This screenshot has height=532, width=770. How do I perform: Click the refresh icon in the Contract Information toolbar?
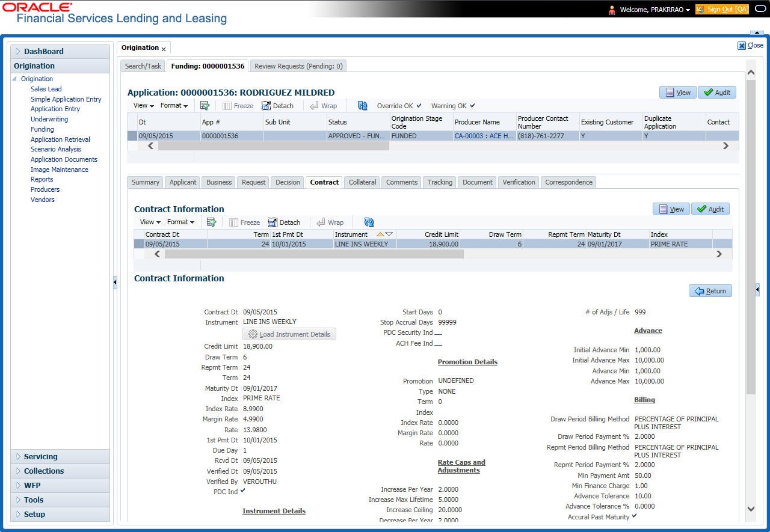click(x=369, y=222)
